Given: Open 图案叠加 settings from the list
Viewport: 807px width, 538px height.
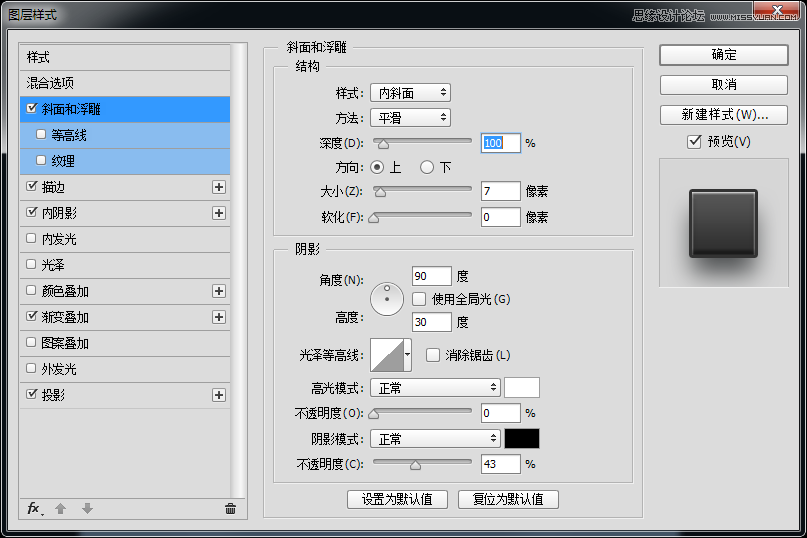Looking at the screenshot, I should [125, 343].
